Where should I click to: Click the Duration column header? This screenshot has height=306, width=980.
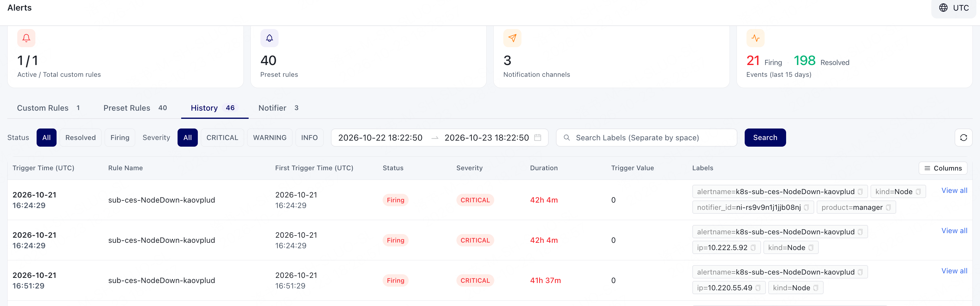[x=544, y=168]
